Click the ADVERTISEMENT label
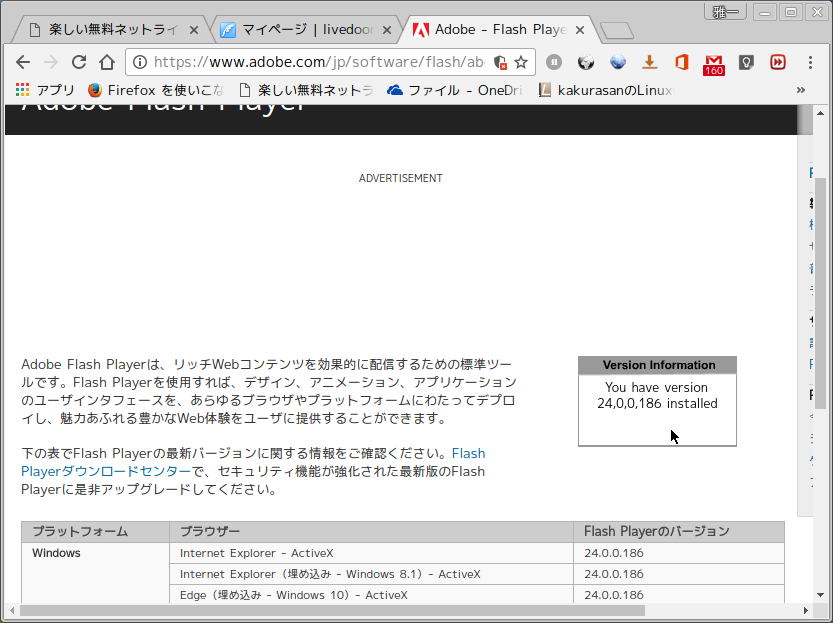The width and height of the screenshot is (833, 623). (401, 178)
